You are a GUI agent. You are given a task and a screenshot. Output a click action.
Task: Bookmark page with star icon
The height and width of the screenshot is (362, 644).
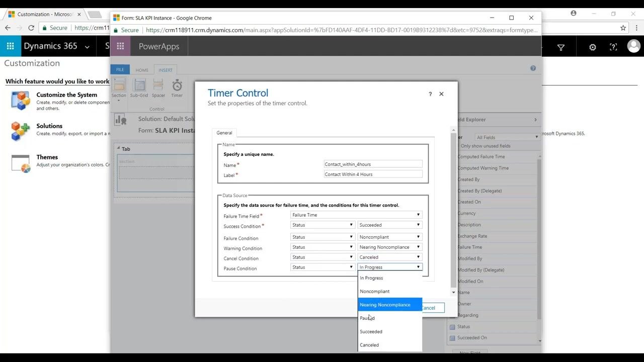click(623, 28)
